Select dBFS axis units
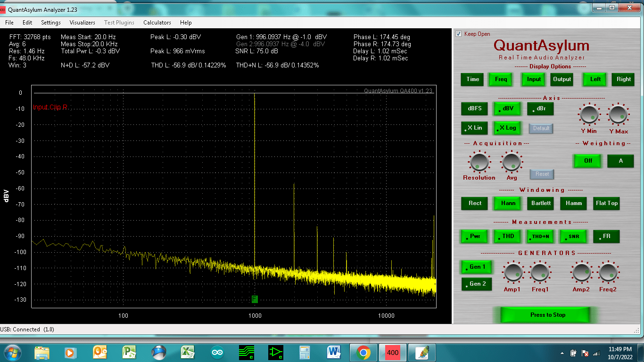This screenshot has height=362, width=644. pos(475,108)
